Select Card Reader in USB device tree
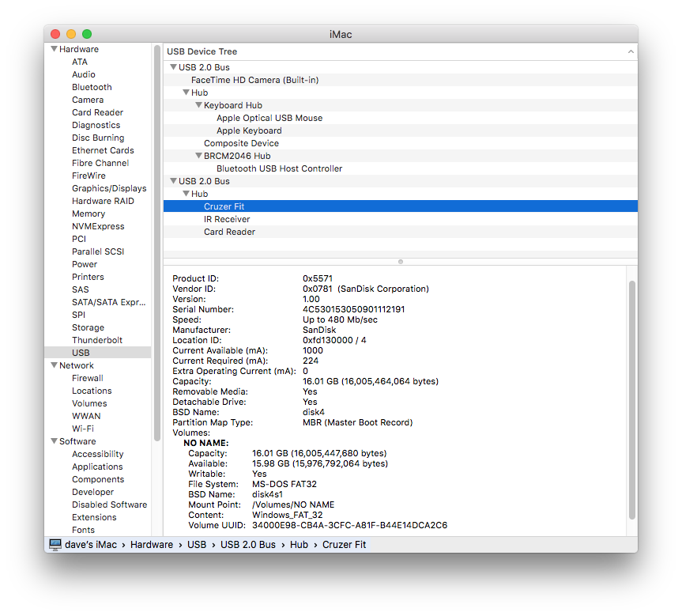This screenshot has height=616, width=682. pos(400,231)
